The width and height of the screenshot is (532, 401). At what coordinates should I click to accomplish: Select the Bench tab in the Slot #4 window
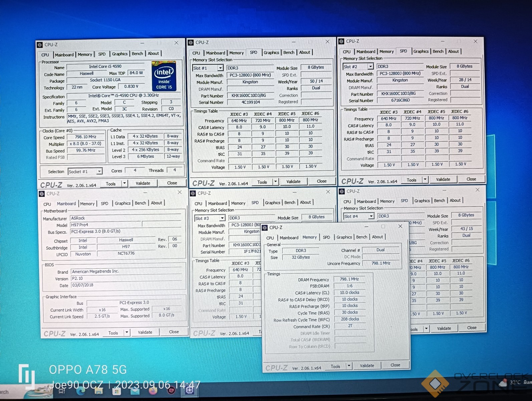[x=440, y=200]
